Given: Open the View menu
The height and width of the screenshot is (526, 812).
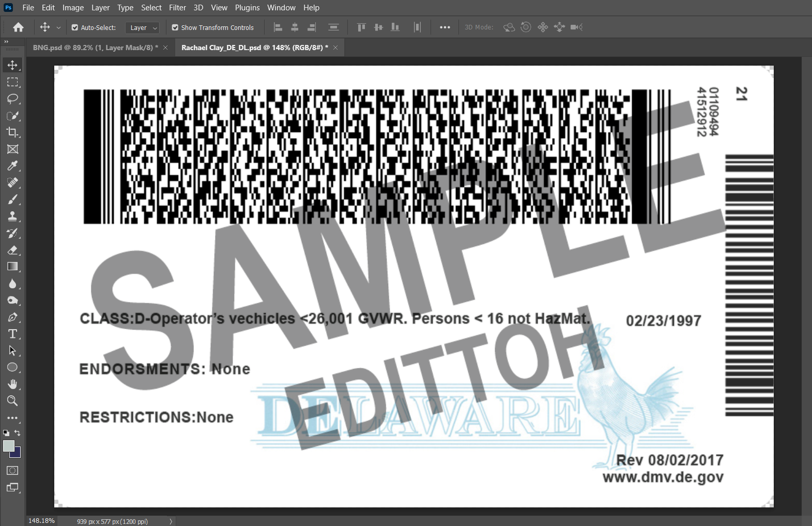Looking at the screenshot, I should [219, 8].
